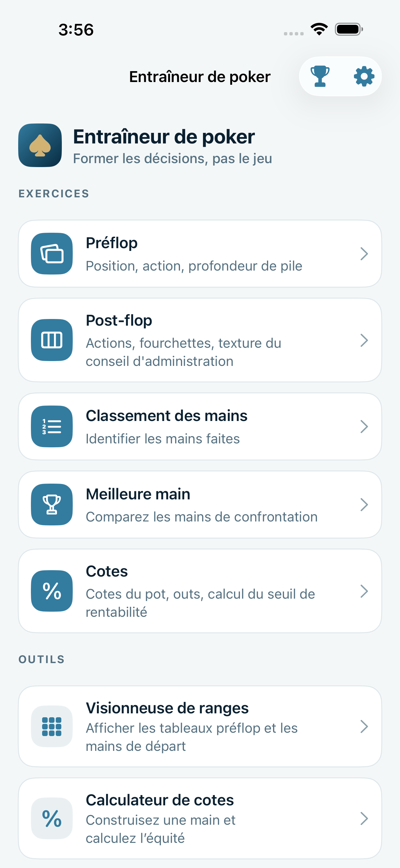
Task: Select the Calculateur de cotes title
Action: coord(160,800)
